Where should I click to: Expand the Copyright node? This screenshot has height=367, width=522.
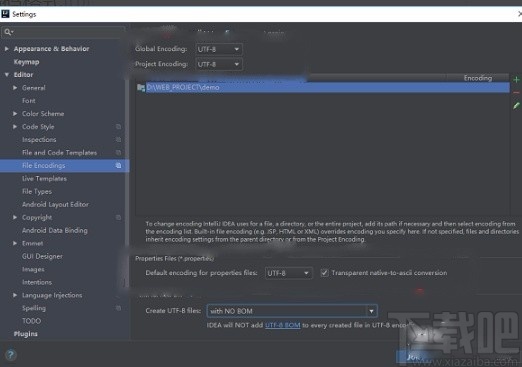[15, 217]
